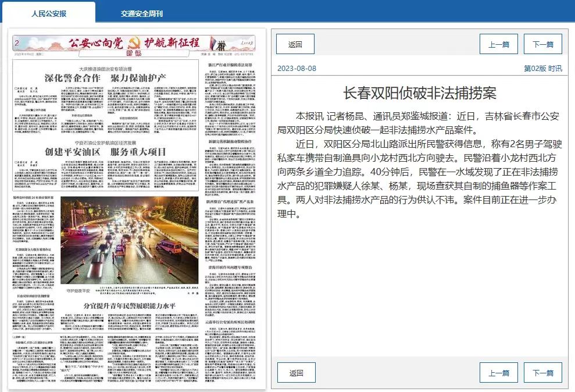Open the 深化警企合作 聚力保油护产 article on the page

(105, 78)
